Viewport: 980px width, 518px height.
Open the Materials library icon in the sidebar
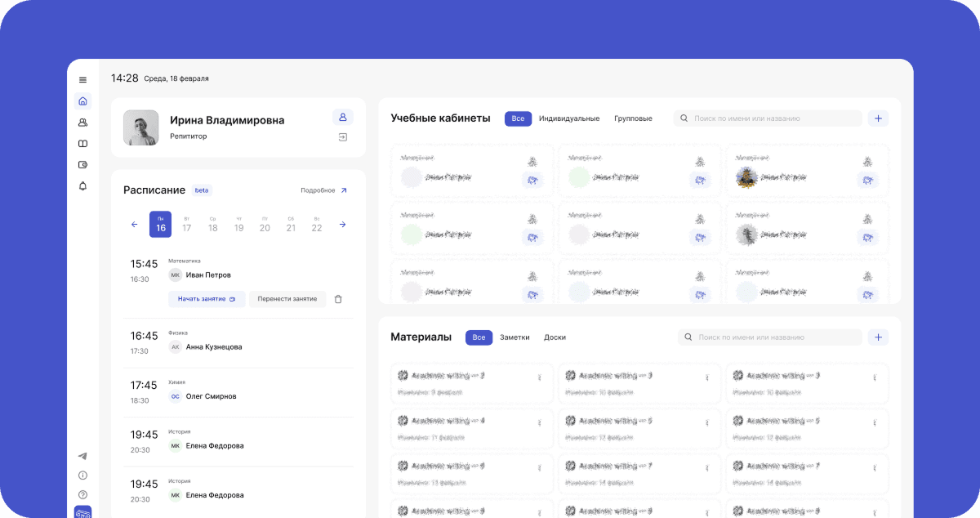tap(82, 143)
